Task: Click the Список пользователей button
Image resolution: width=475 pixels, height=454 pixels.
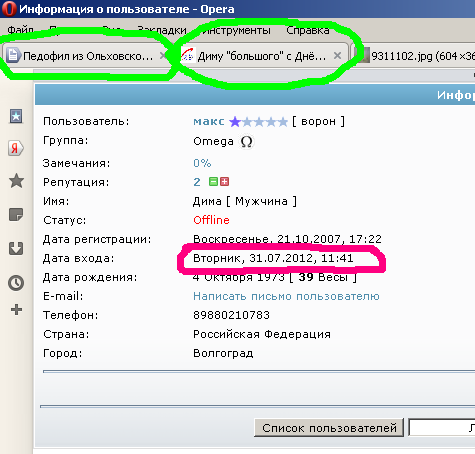Action: click(x=329, y=428)
